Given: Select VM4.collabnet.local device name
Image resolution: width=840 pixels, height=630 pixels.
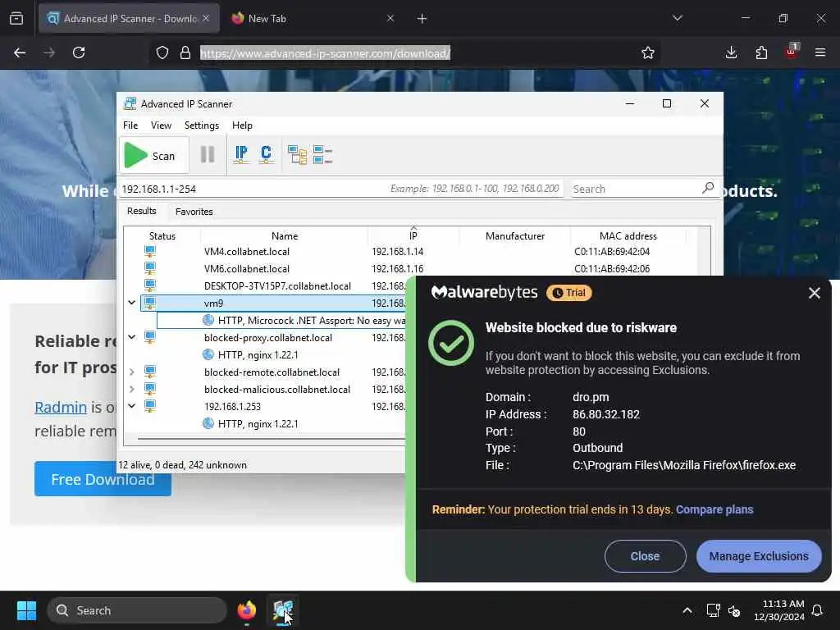Looking at the screenshot, I should [x=246, y=252].
